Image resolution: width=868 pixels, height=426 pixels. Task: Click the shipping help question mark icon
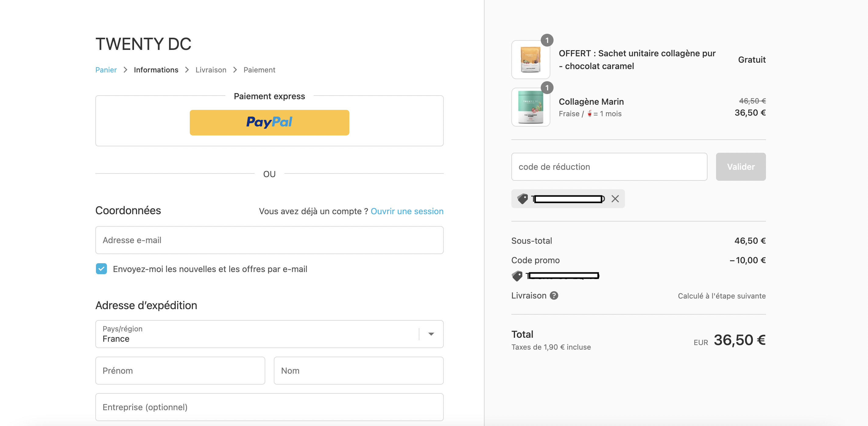click(554, 295)
